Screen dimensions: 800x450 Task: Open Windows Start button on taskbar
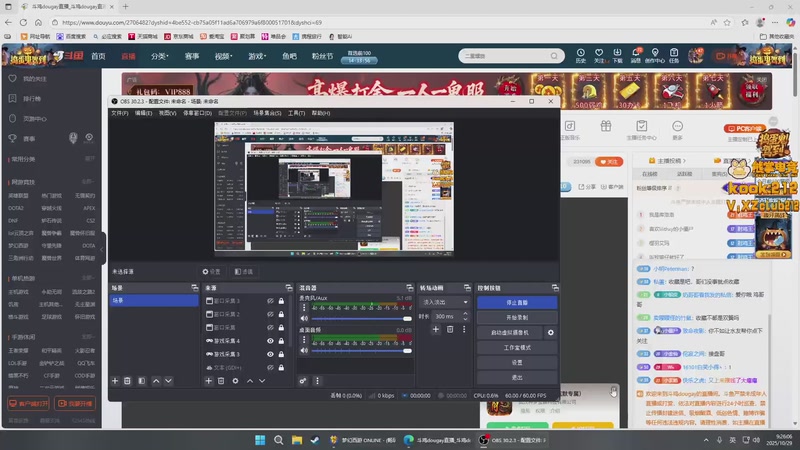click(x=260, y=440)
